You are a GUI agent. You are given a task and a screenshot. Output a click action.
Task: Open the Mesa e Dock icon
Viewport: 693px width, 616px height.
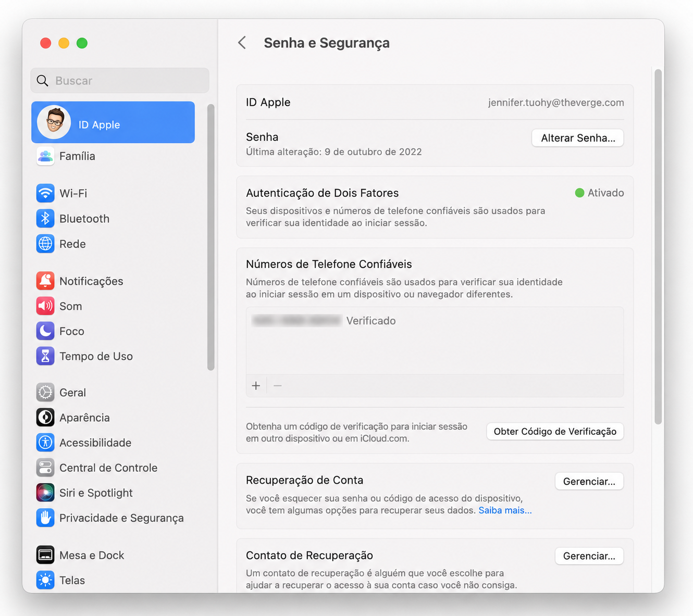[45, 555]
